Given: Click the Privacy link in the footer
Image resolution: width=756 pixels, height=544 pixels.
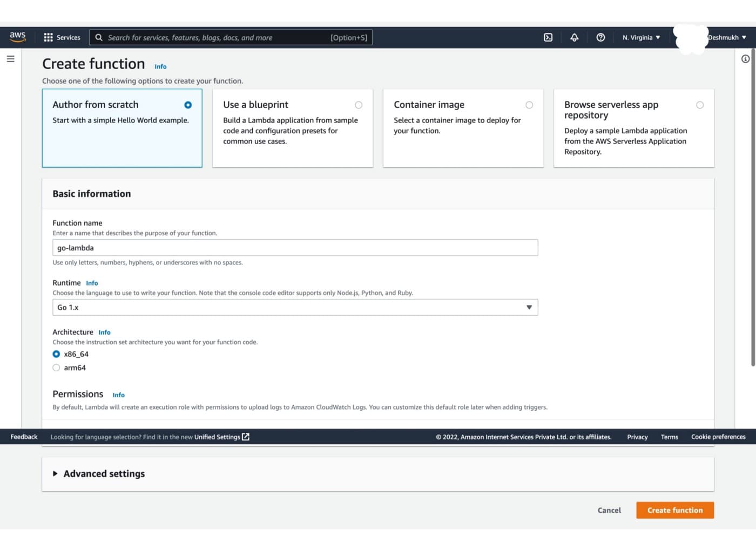Looking at the screenshot, I should 637,437.
